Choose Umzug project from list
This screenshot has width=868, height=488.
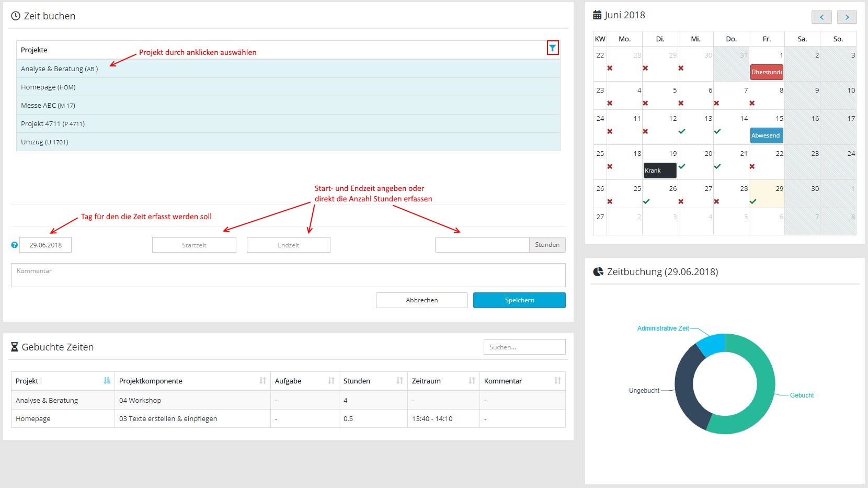pos(44,142)
